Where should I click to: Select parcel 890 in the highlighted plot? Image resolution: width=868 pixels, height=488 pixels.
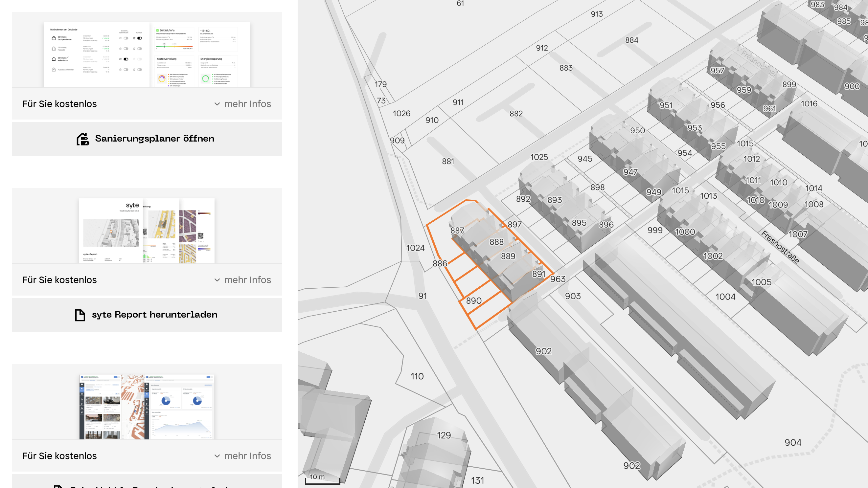(x=473, y=300)
